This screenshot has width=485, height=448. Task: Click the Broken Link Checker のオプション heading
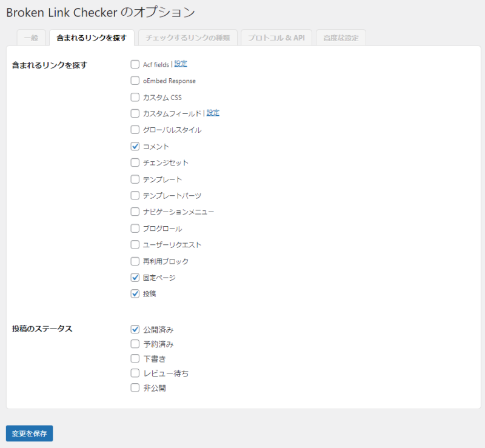(x=101, y=12)
